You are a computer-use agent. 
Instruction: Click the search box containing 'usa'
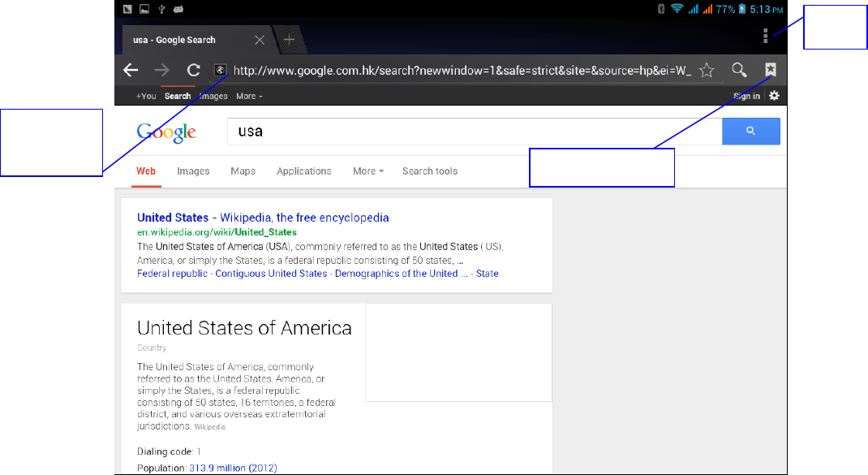[475, 132]
